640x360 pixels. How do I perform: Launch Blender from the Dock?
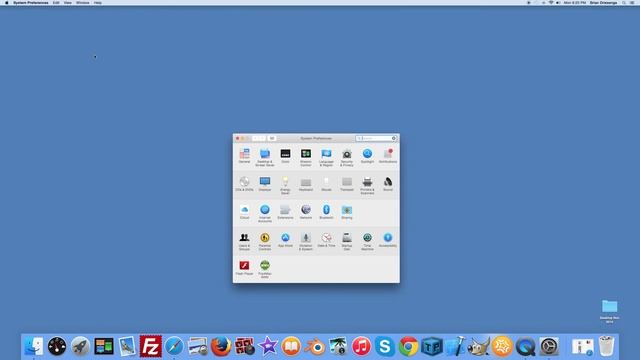click(x=315, y=346)
